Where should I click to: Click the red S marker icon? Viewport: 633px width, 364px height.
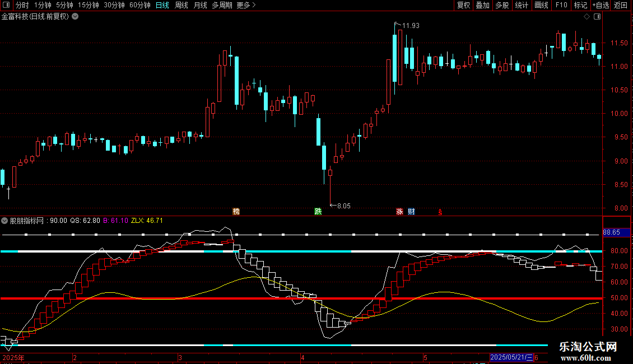point(440,212)
